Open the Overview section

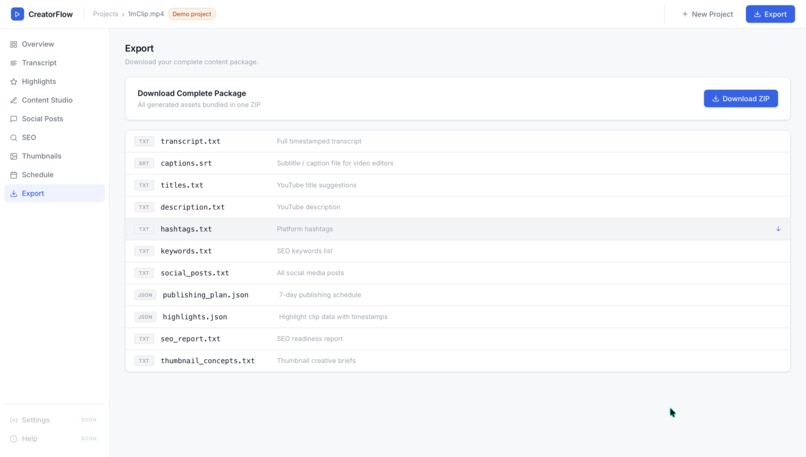tap(54, 44)
